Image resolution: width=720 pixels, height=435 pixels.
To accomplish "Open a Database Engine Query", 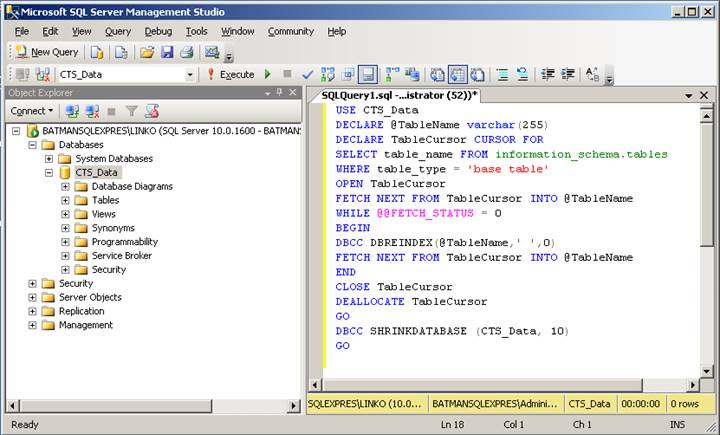I will 96,52.
